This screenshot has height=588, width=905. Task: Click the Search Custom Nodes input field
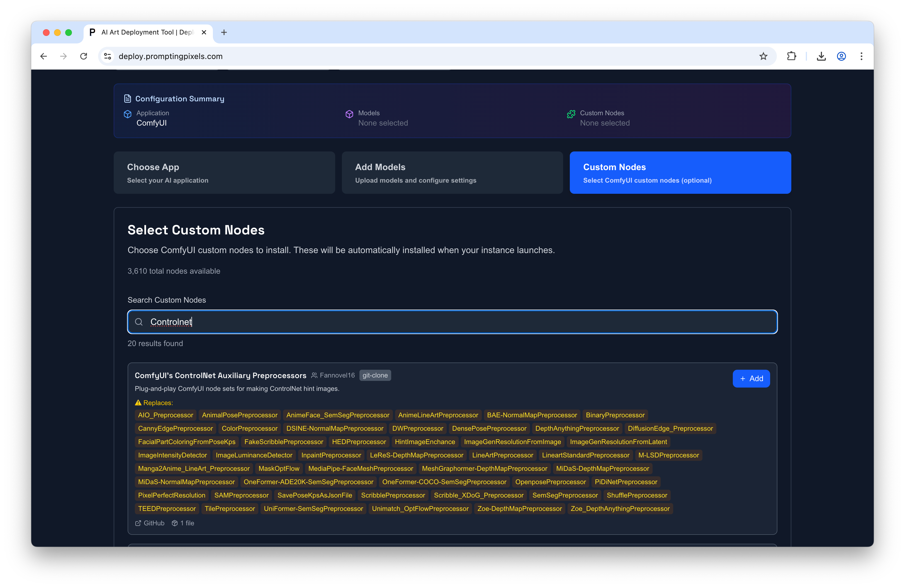click(x=452, y=322)
